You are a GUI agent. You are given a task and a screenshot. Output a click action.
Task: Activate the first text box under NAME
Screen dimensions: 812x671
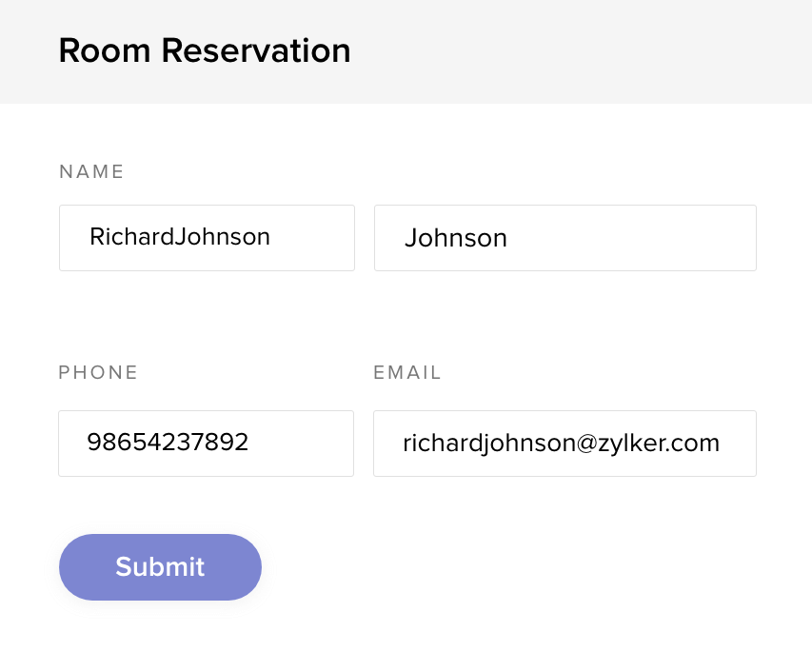[207, 238]
